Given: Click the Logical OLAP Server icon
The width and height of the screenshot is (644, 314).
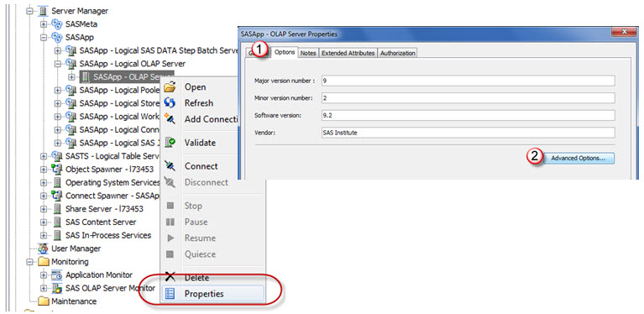Looking at the screenshot, I should tap(71, 64).
